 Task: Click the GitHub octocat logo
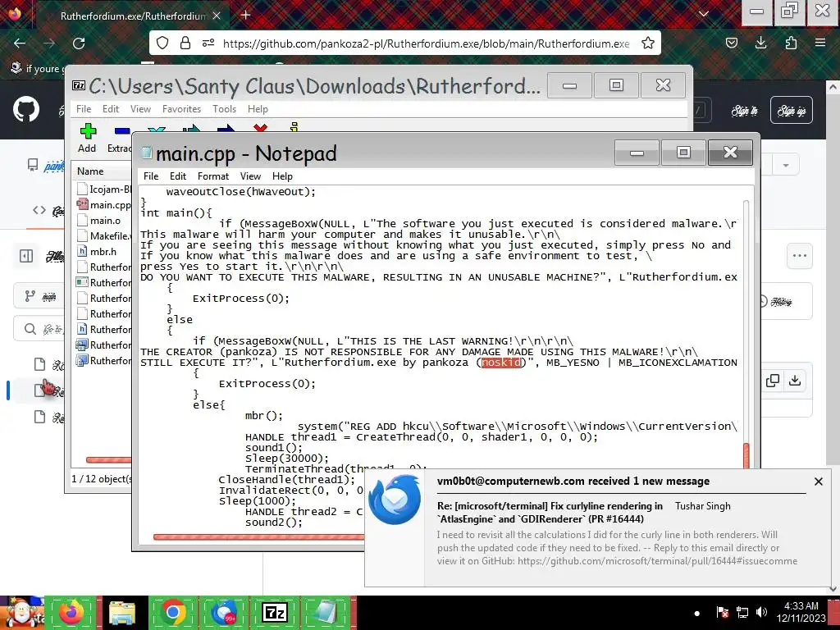pyautogui.click(x=25, y=109)
